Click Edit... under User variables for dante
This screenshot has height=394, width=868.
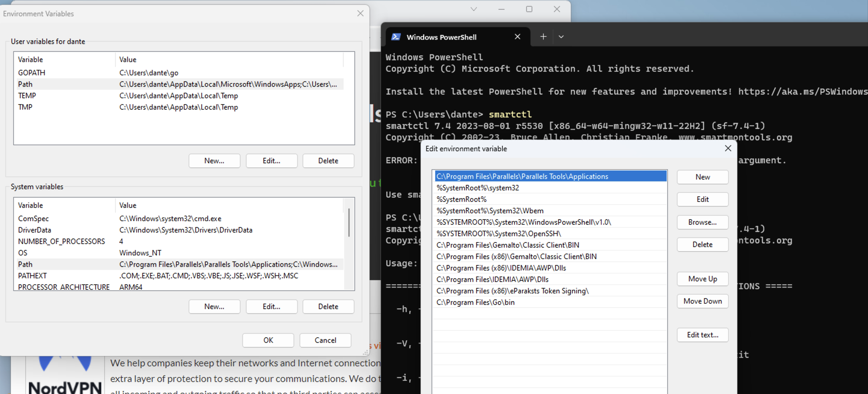click(x=272, y=161)
